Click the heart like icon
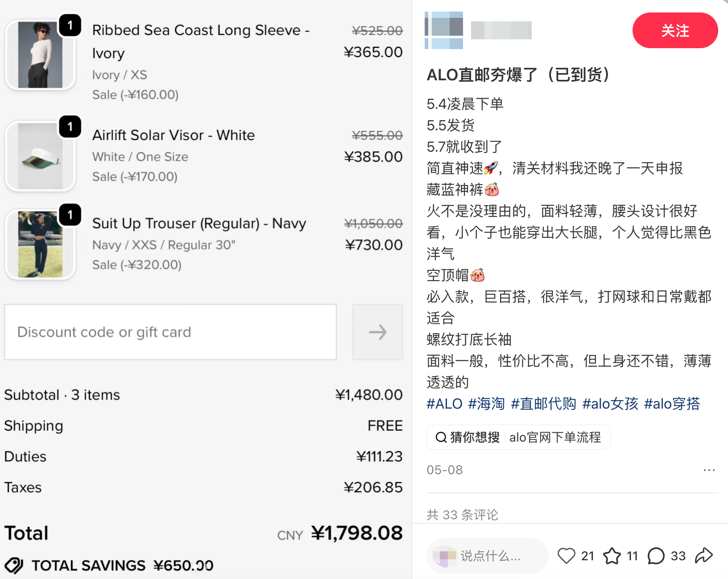 566,556
